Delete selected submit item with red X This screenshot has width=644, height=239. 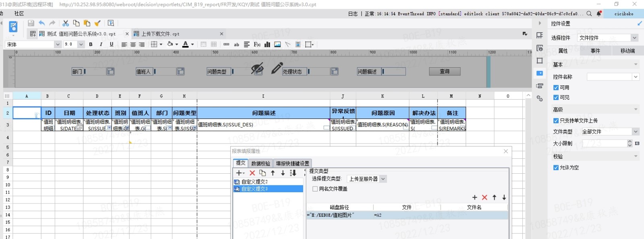tap(252, 173)
